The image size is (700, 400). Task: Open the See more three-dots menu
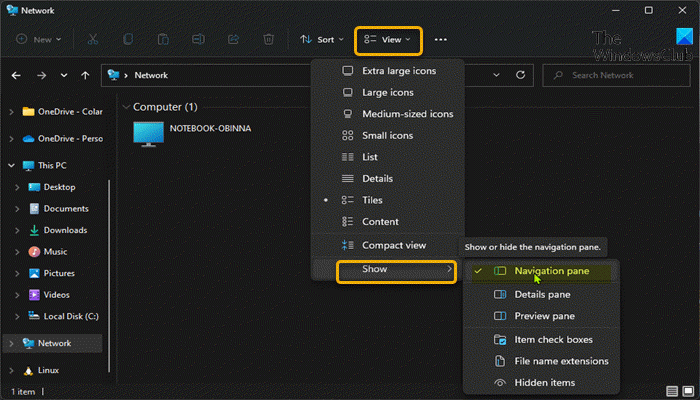[x=441, y=40]
